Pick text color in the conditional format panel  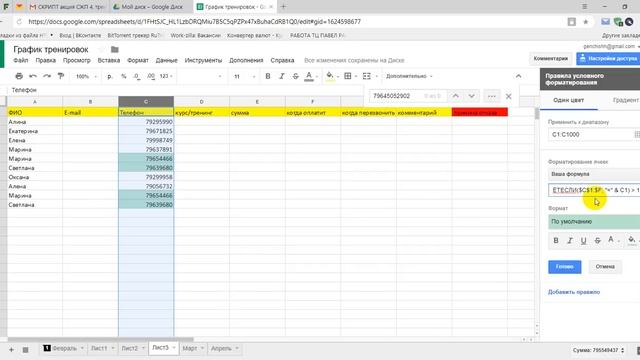point(611,240)
